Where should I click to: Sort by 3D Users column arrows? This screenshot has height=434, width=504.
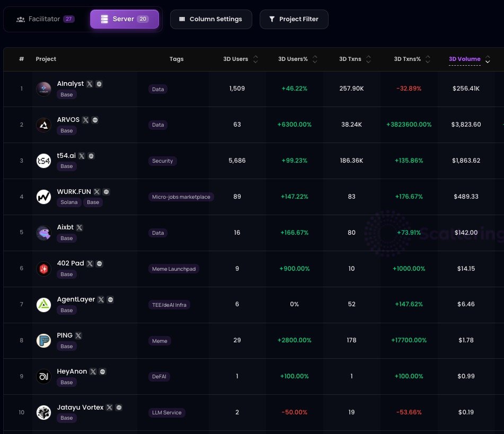point(255,59)
